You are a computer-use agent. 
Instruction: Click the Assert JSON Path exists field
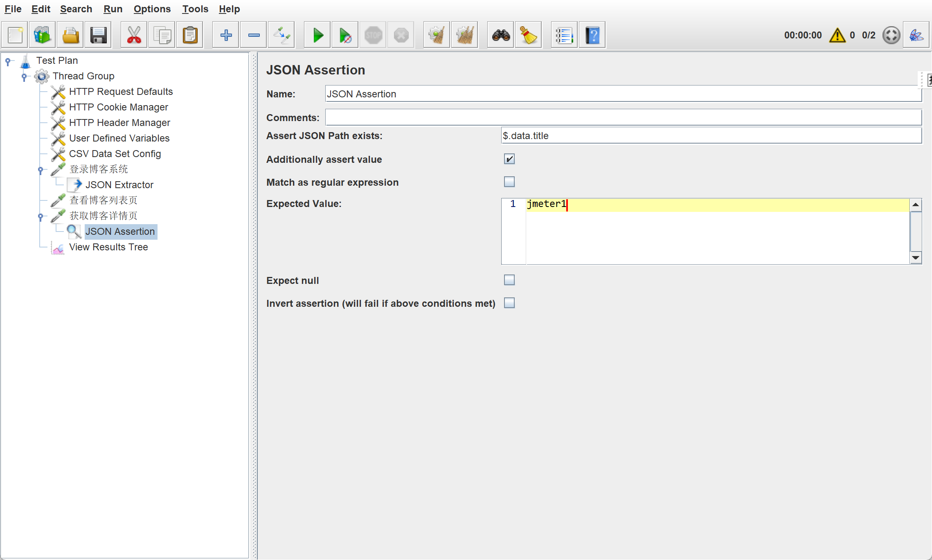click(x=711, y=136)
